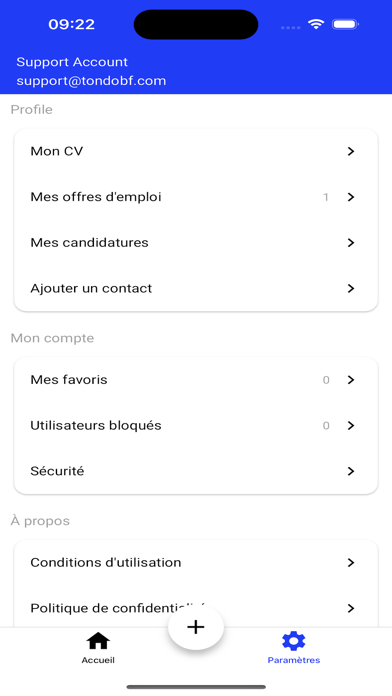The width and height of the screenshot is (392, 696).
Task: Tap arrow for Ajouter un contact
Action: [x=351, y=289]
